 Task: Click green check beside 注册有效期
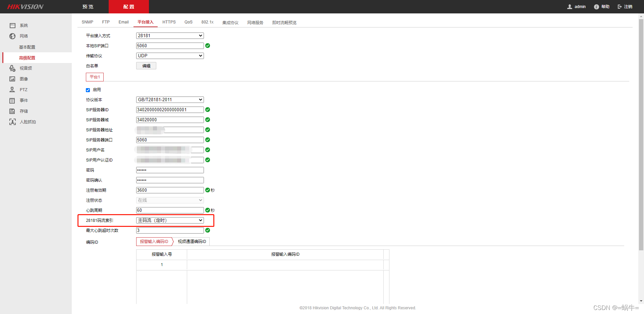click(x=208, y=190)
